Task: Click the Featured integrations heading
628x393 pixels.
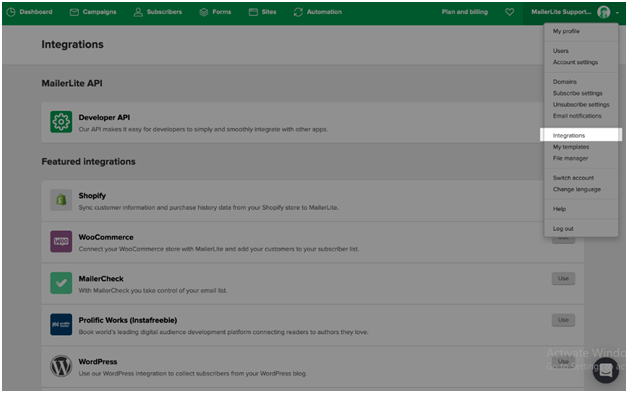Action: [x=89, y=161]
